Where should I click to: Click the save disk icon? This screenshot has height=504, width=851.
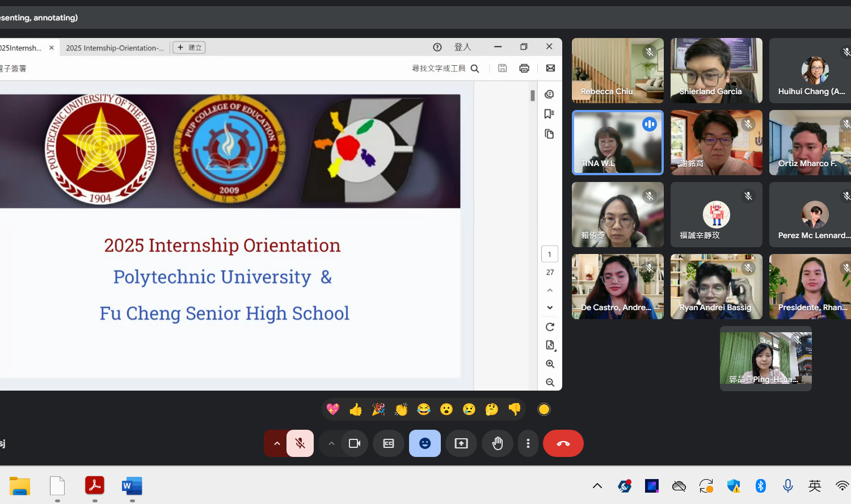pyautogui.click(x=503, y=68)
